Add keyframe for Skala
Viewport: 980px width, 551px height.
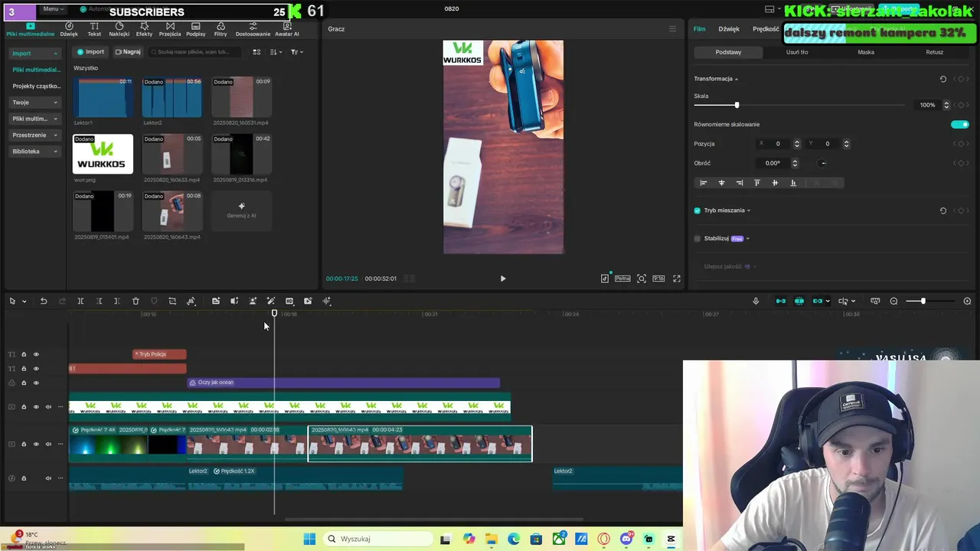pyautogui.click(x=960, y=105)
